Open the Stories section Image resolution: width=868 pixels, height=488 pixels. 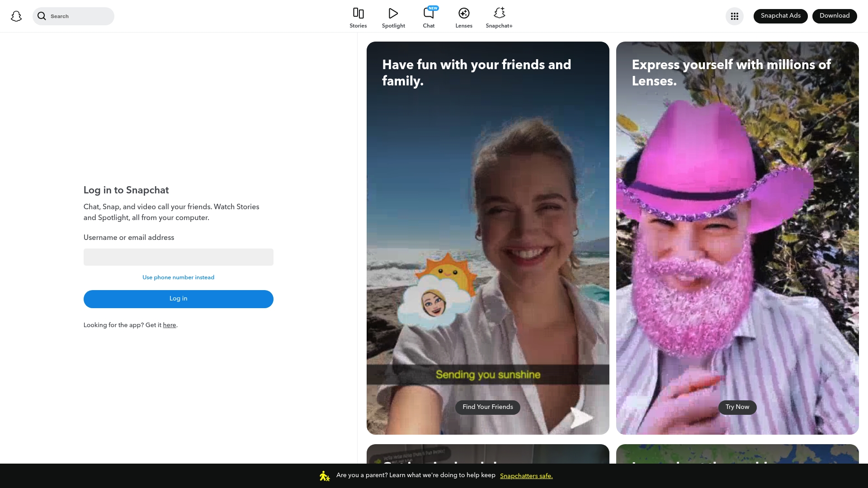click(x=358, y=14)
